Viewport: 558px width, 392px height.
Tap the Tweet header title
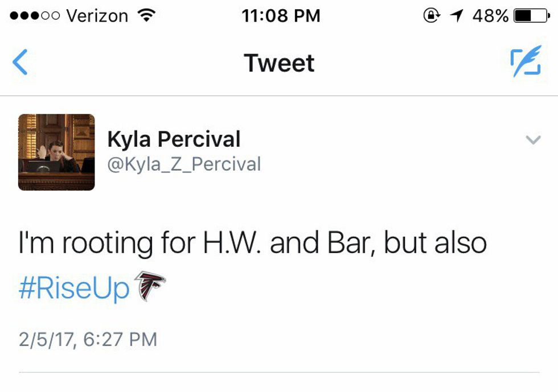[279, 63]
